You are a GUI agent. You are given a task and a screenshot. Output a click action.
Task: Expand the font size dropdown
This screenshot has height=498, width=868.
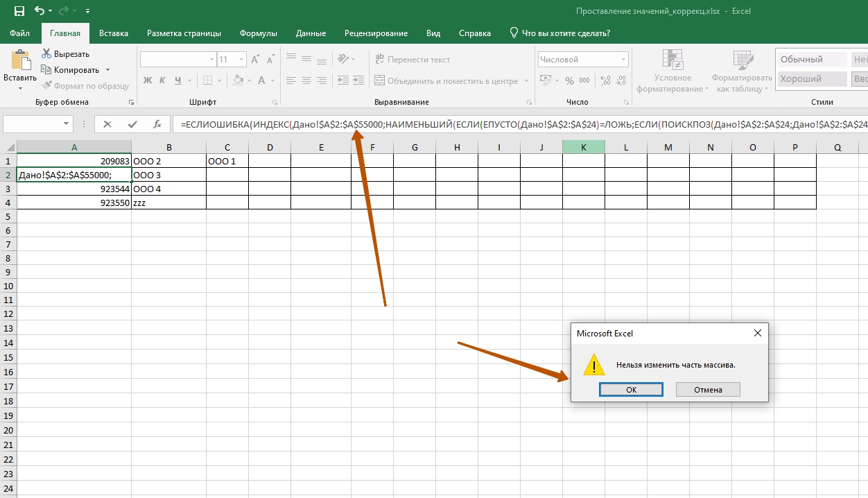(x=241, y=60)
